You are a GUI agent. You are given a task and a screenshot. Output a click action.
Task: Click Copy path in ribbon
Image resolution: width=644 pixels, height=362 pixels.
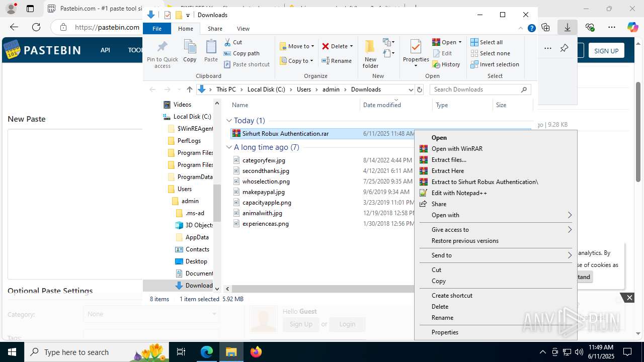(242, 53)
